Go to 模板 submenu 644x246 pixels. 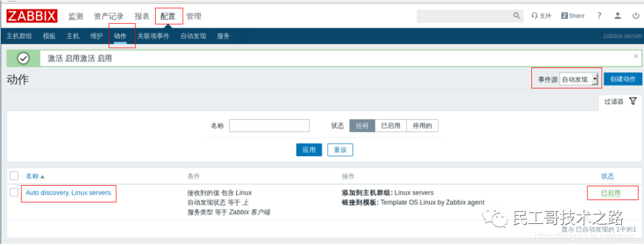49,36
